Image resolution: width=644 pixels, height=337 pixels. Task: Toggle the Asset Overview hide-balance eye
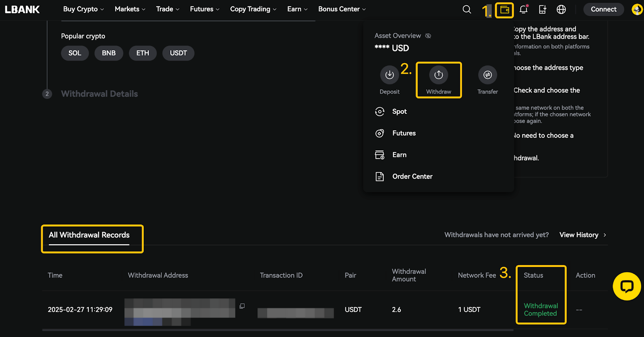[428, 36]
